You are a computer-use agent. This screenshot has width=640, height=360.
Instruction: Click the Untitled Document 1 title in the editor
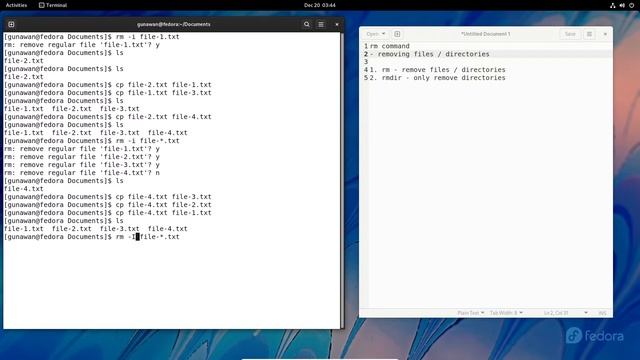(x=485, y=34)
